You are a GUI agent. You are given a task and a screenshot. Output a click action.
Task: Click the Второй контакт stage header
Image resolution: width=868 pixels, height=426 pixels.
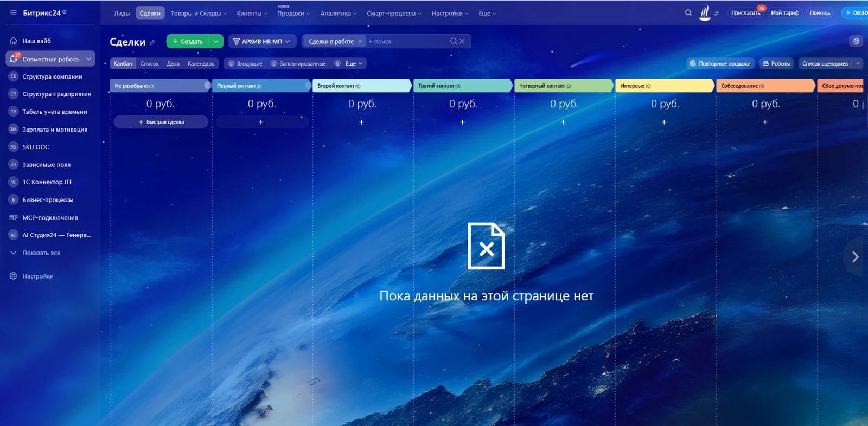[362, 86]
